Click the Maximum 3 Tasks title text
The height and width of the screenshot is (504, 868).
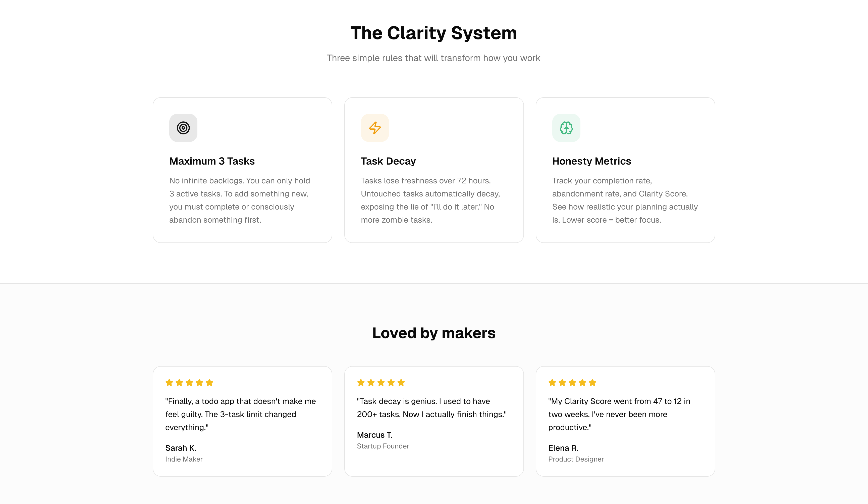(x=212, y=161)
